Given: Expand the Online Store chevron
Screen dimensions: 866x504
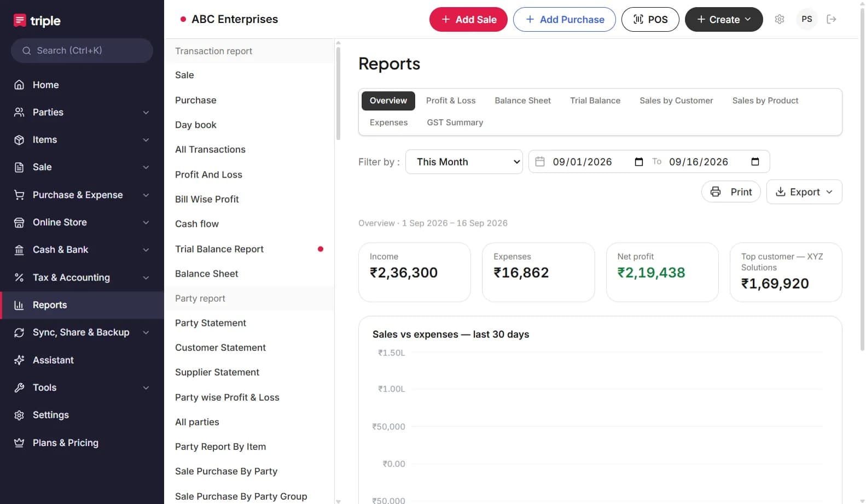Looking at the screenshot, I should [x=146, y=222].
